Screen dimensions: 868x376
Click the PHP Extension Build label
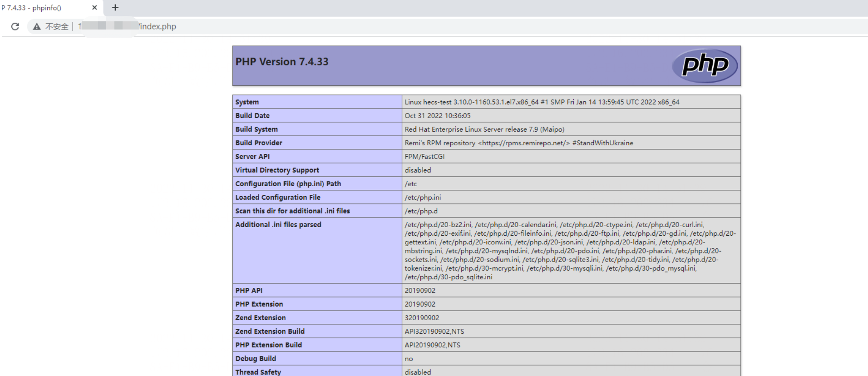[268, 345]
